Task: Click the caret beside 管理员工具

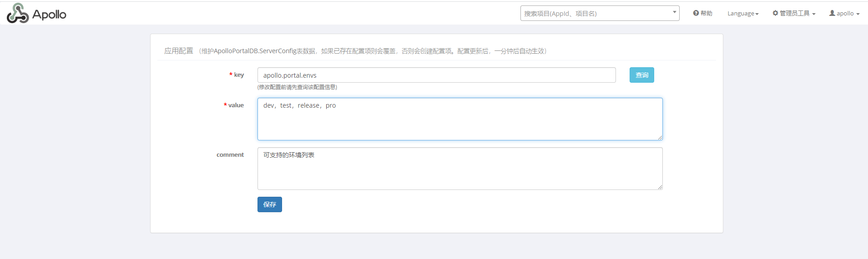Action: click(814, 14)
